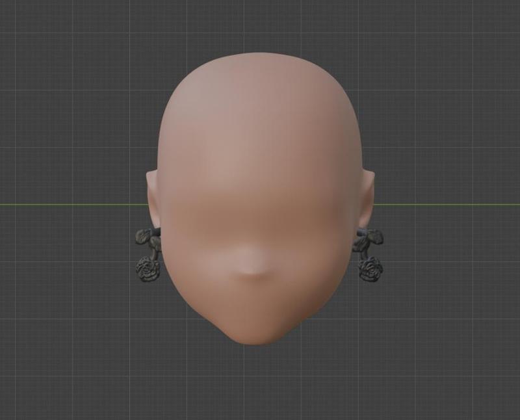Click the ear on the right side
520x420 pixels.
(x=367, y=200)
